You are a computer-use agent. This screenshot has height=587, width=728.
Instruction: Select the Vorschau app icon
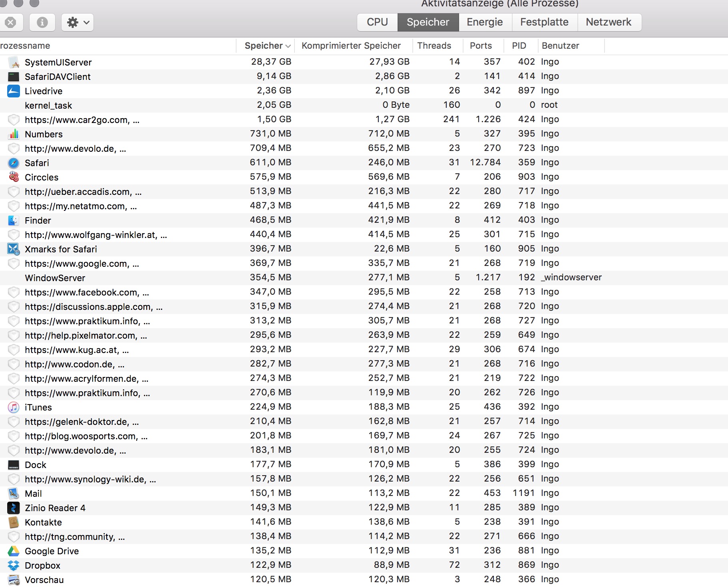14,580
